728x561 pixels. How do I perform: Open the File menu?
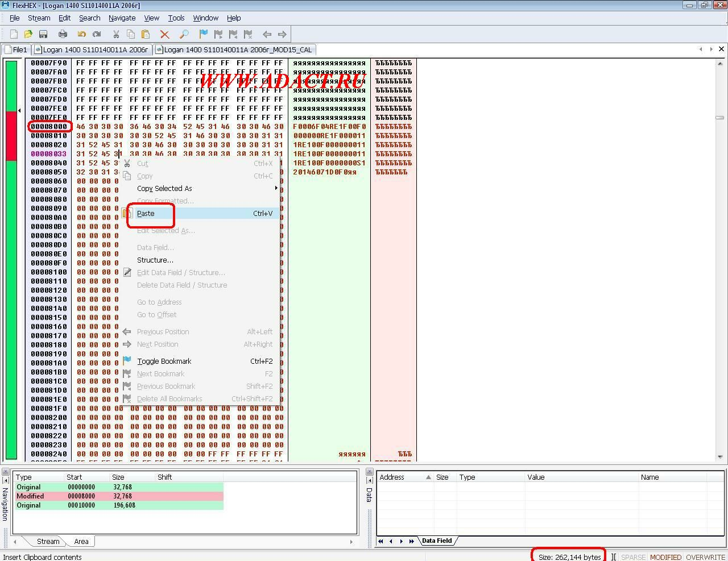15,18
